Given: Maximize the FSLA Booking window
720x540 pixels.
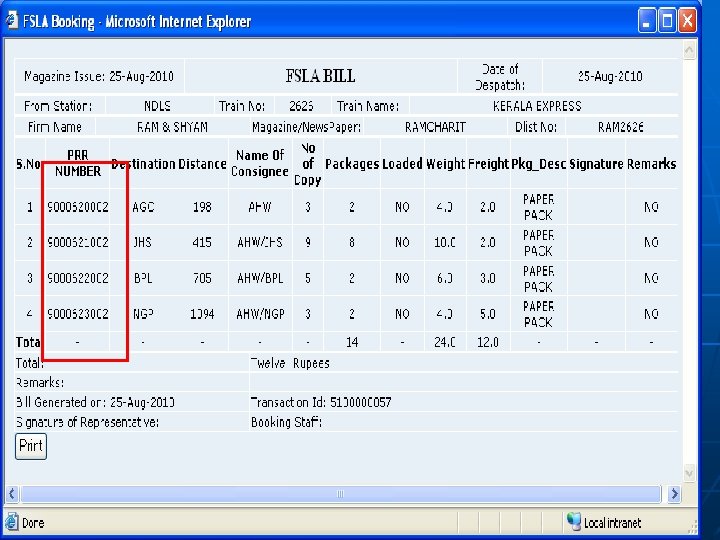Looking at the screenshot, I should point(667,21).
